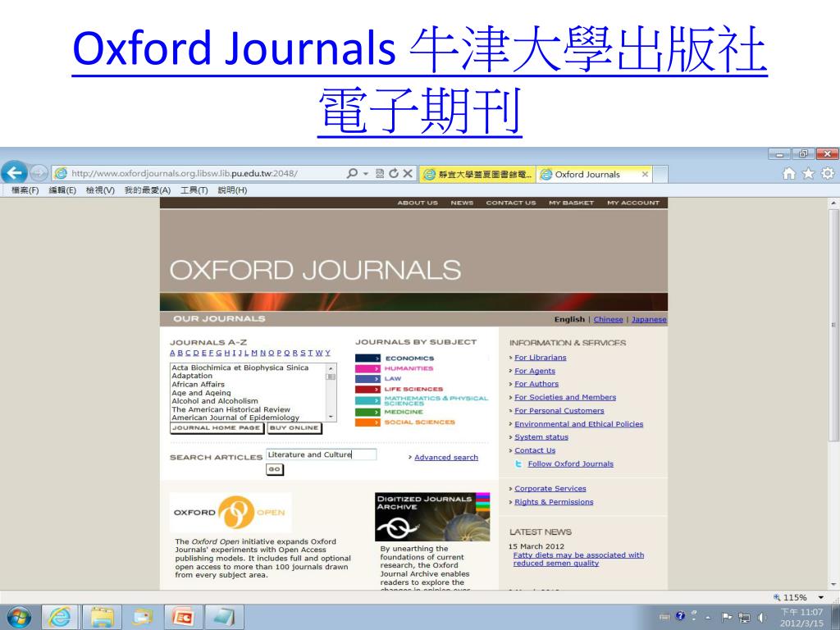Click the page scrollbar down arrow
This screenshot has height=630, width=840.
833,584
